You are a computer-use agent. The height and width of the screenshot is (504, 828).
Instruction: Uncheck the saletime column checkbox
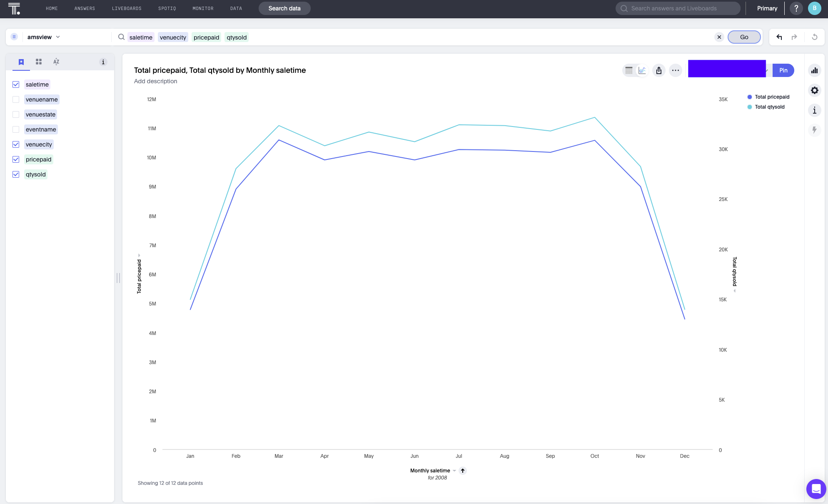pyautogui.click(x=16, y=84)
